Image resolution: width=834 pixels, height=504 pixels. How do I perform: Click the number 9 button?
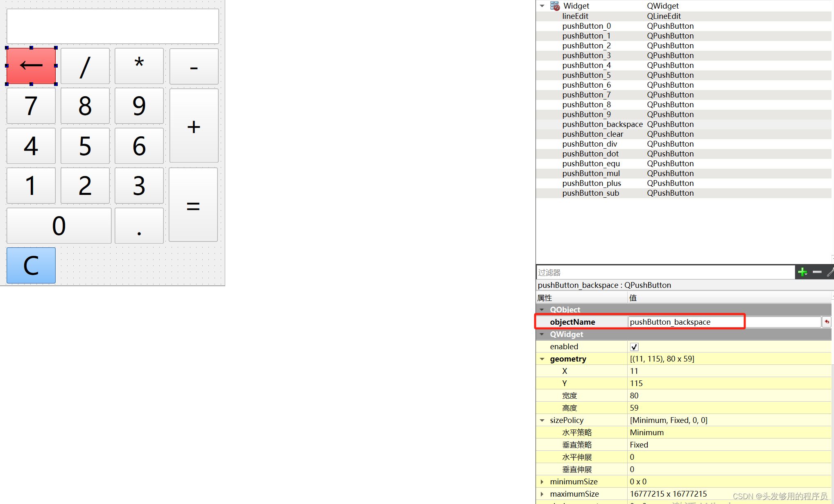139,106
